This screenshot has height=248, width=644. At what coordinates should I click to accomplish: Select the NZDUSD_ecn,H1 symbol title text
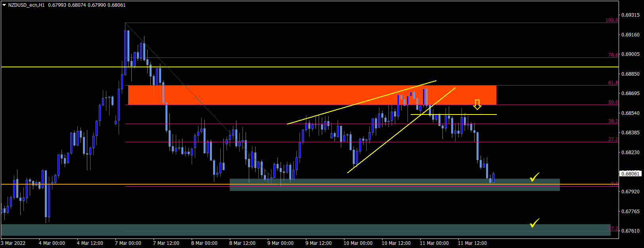click(26, 5)
